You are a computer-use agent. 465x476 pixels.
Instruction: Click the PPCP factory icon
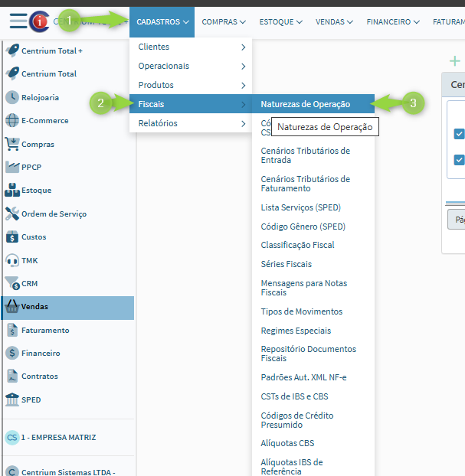pos(11,167)
